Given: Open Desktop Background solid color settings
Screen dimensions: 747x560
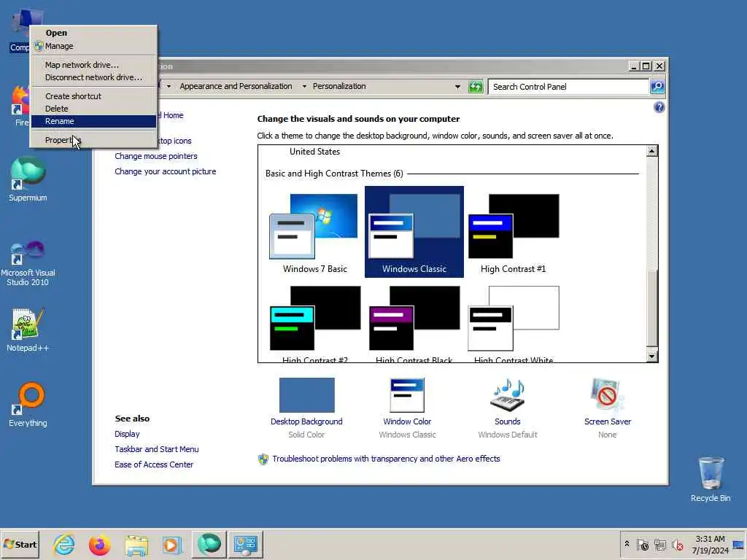Looking at the screenshot, I should [307, 394].
